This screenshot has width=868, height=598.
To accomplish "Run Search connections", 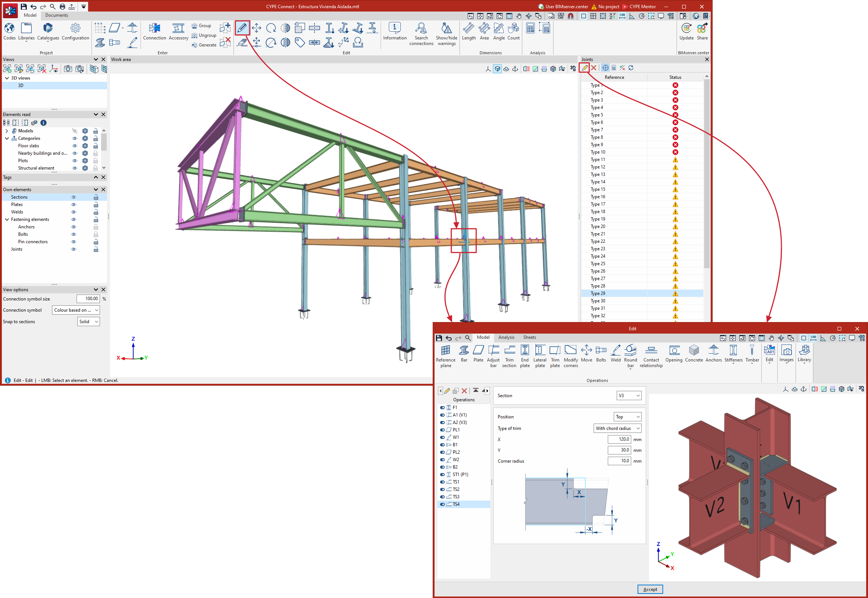I will pyautogui.click(x=421, y=34).
